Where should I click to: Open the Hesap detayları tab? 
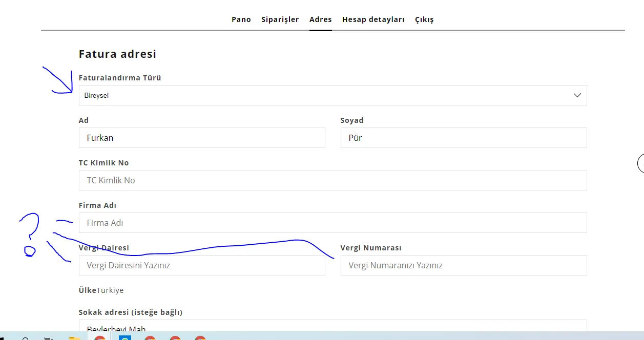373,19
